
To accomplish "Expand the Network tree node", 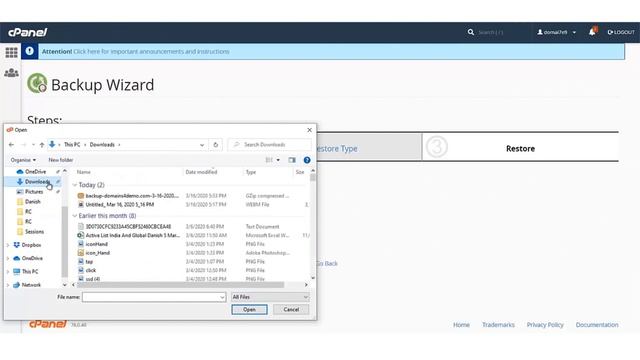I will pyautogui.click(x=8, y=285).
